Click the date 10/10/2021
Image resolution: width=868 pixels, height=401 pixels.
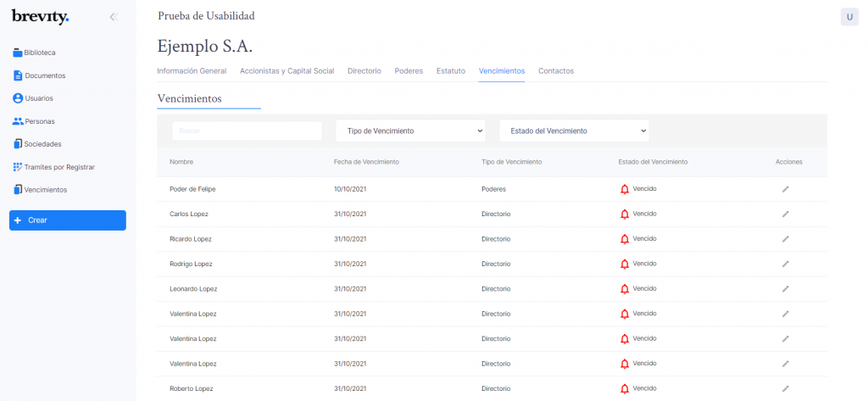pyautogui.click(x=350, y=189)
